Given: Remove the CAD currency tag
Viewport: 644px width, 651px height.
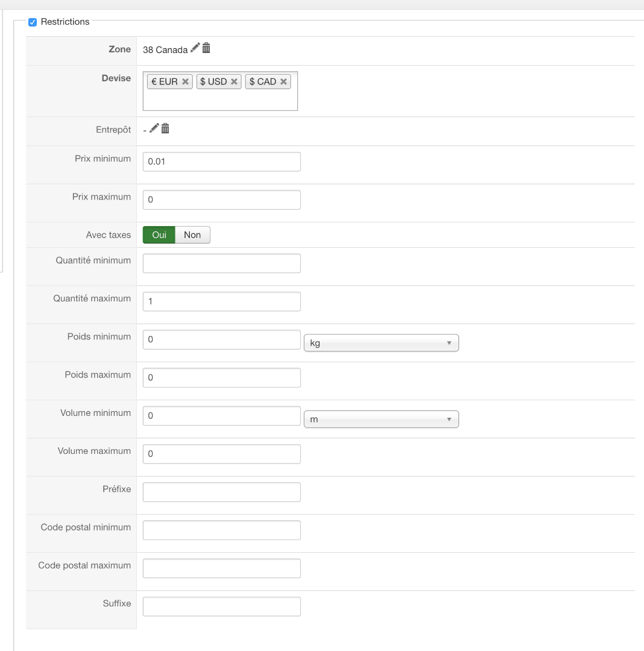Looking at the screenshot, I should [283, 82].
